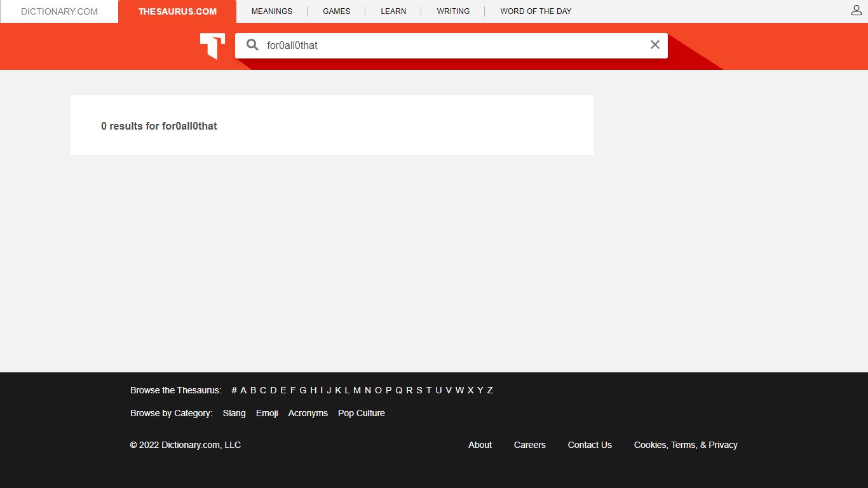Click the magnifying glass search icon
The image size is (868, 488).
click(x=252, y=45)
